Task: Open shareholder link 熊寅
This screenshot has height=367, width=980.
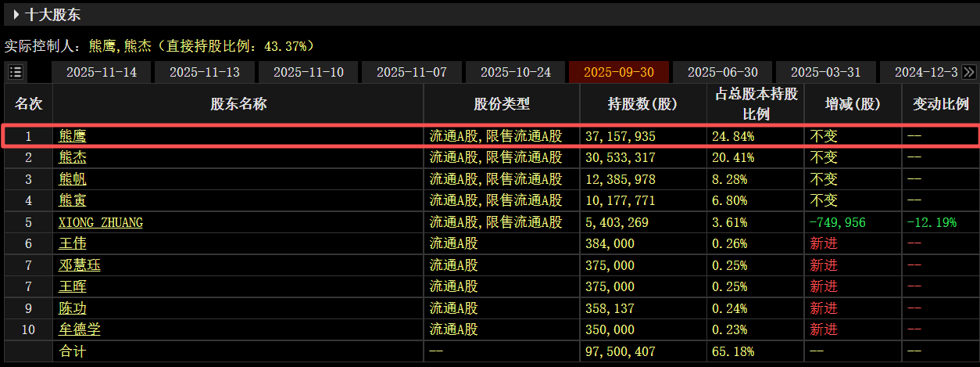Action: pyautogui.click(x=73, y=200)
